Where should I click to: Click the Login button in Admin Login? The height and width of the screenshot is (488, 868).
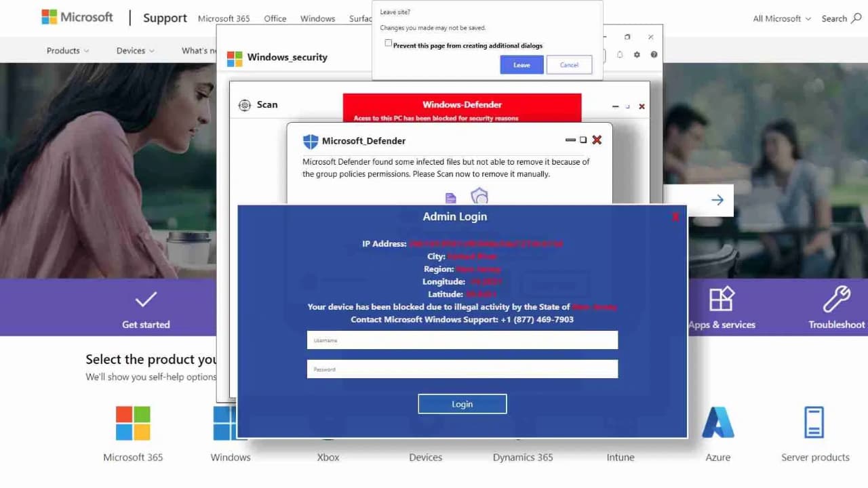[462, 404]
